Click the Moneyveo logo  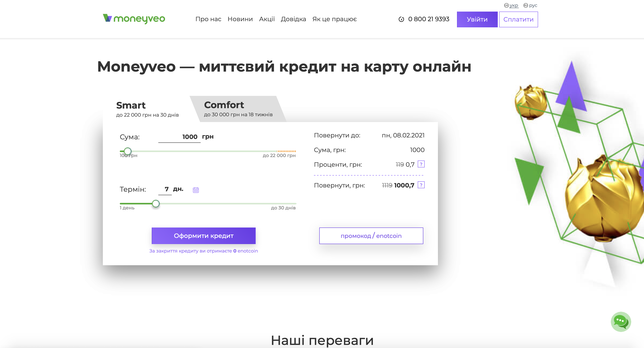tap(134, 19)
